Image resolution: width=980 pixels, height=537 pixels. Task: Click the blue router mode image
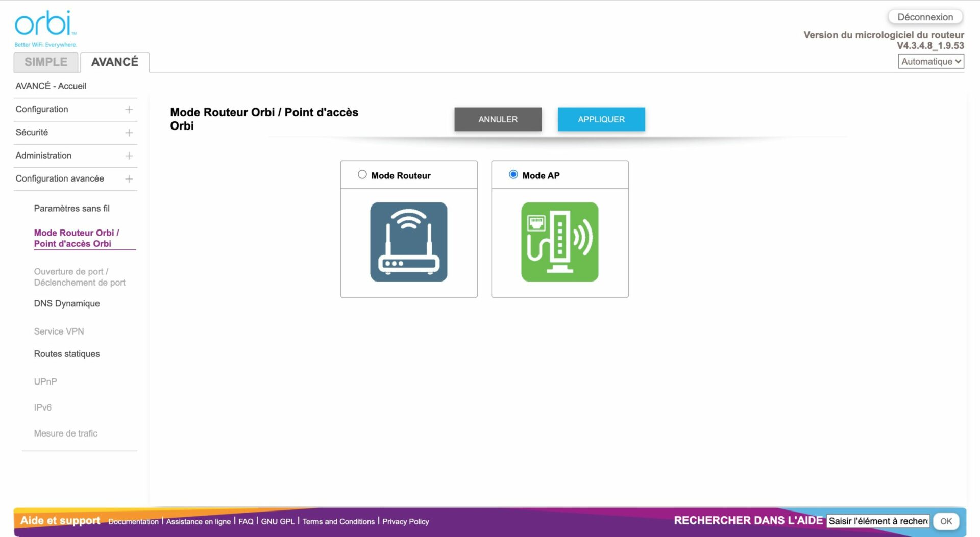click(x=408, y=242)
